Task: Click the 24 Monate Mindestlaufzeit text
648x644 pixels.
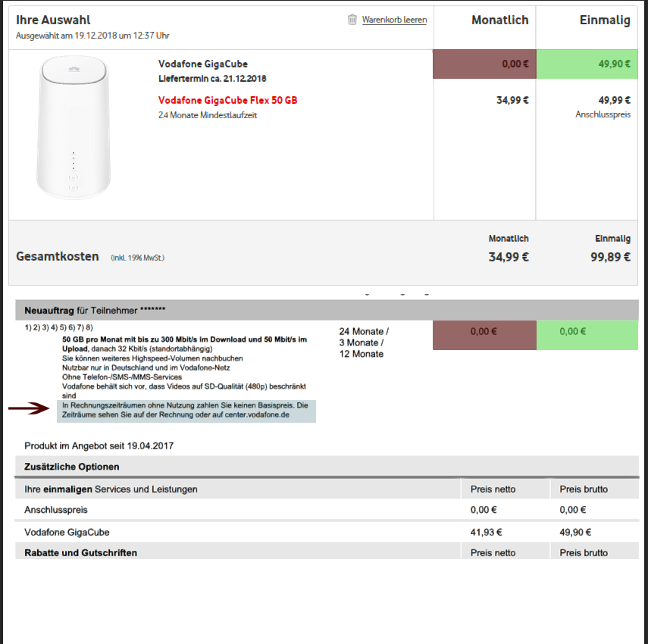Action: coord(208,115)
